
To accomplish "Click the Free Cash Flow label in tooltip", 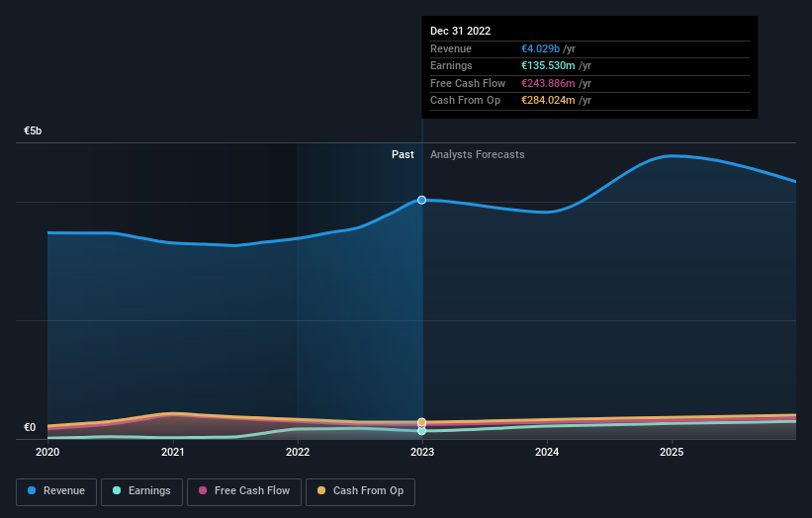I will click(468, 83).
